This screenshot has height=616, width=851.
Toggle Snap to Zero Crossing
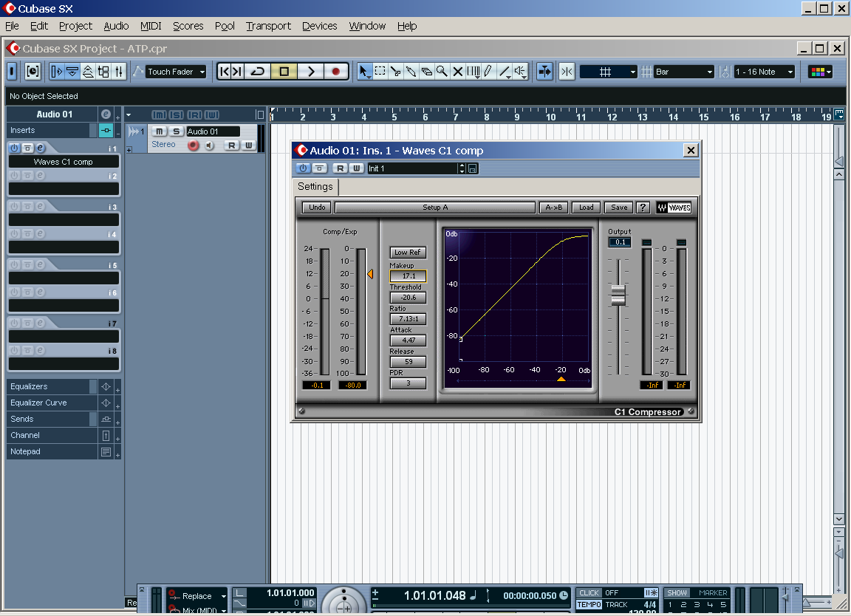567,72
